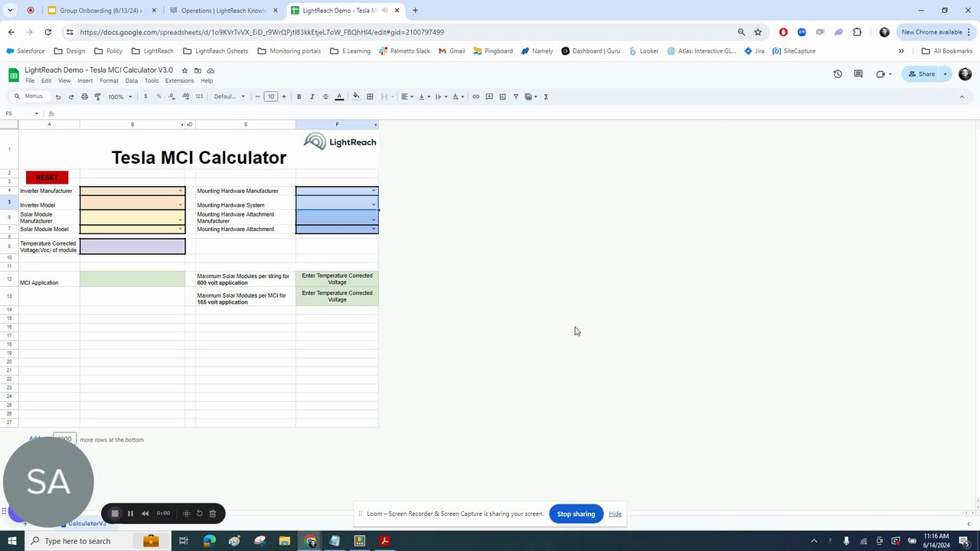Screen dimensions: 980x551
Task: Open text color picker
Action: (339, 96)
